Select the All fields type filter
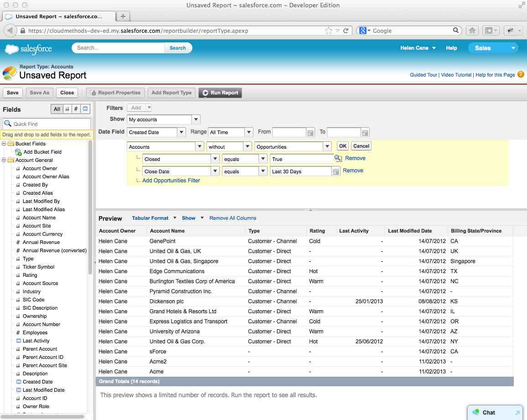The width and height of the screenshot is (527, 420). 57,109
